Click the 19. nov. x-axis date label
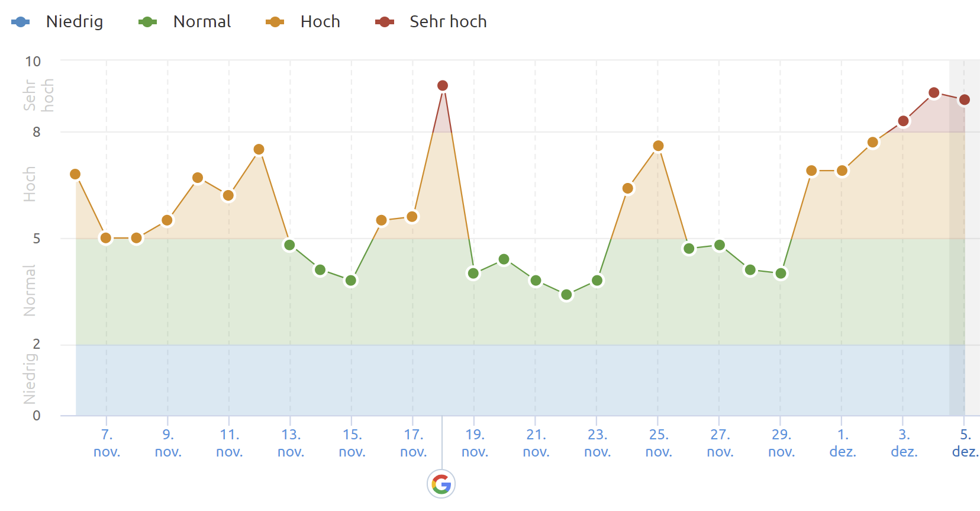The height and width of the screenshot is (511, 980). [x=475, y=443]
